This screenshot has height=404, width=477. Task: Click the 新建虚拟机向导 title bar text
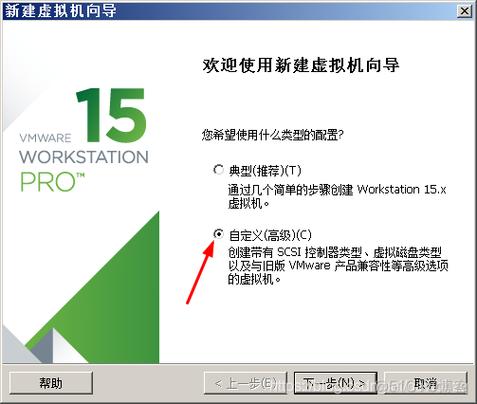(x=61, y=11)
